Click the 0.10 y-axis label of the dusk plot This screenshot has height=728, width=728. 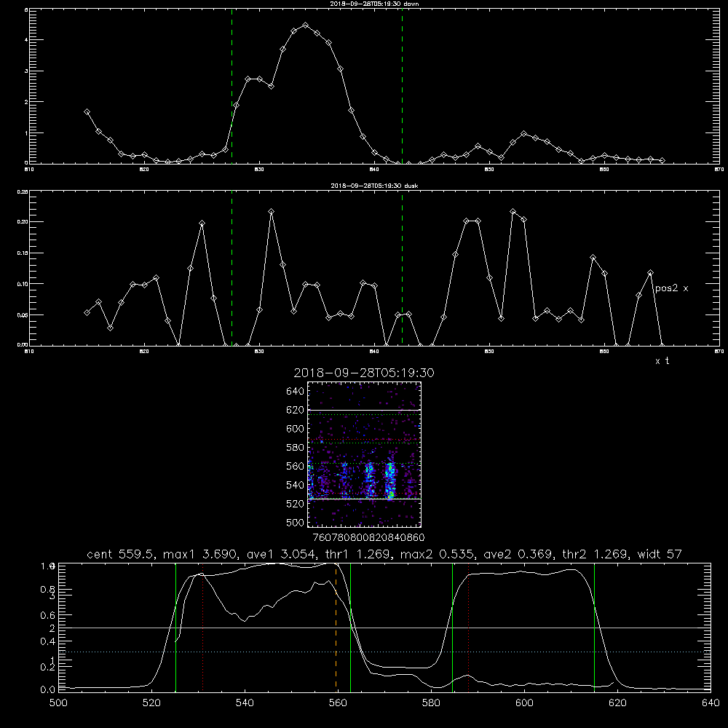pos(23,284)
